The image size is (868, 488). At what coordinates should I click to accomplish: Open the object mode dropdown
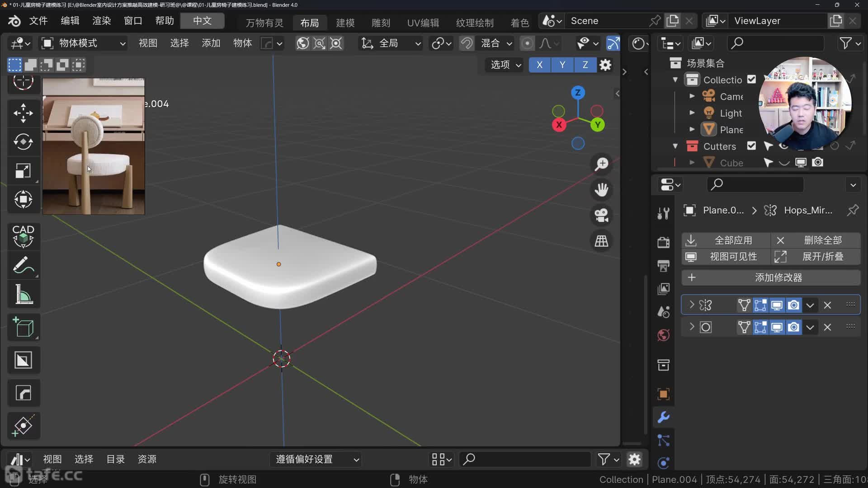tap(84, 43)
